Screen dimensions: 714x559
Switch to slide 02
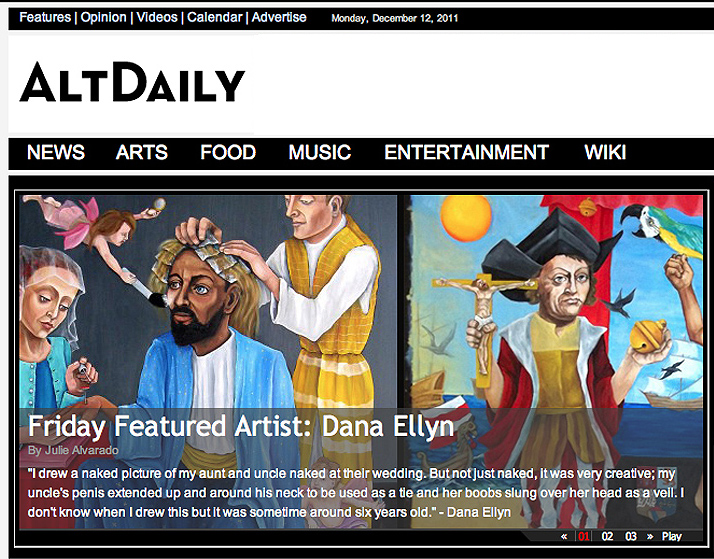coord(607,536)
